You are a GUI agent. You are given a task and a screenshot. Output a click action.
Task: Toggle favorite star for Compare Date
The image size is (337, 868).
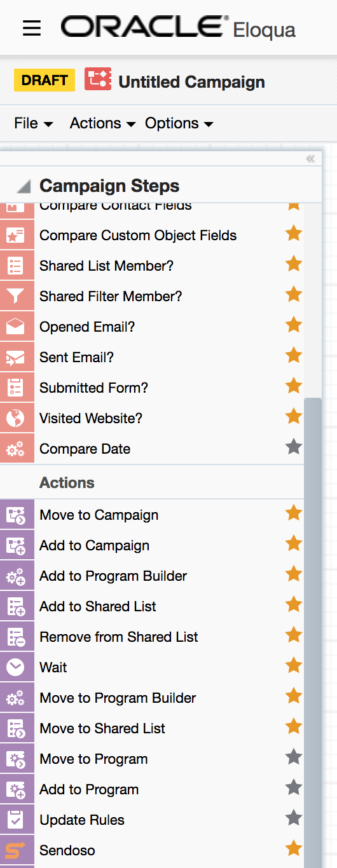point(293,447)
